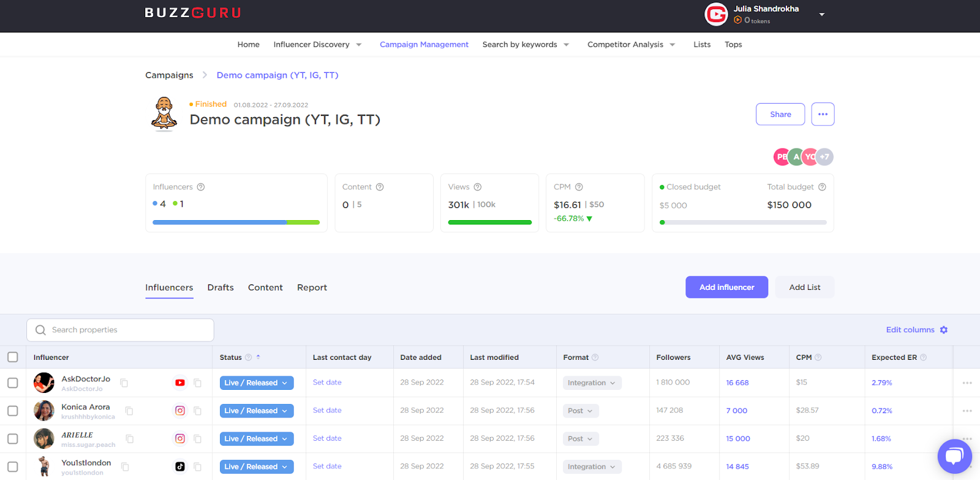Click the help icon beside Total budget
980x480 pixels.
pyautogui.click(x=822, y=187)
